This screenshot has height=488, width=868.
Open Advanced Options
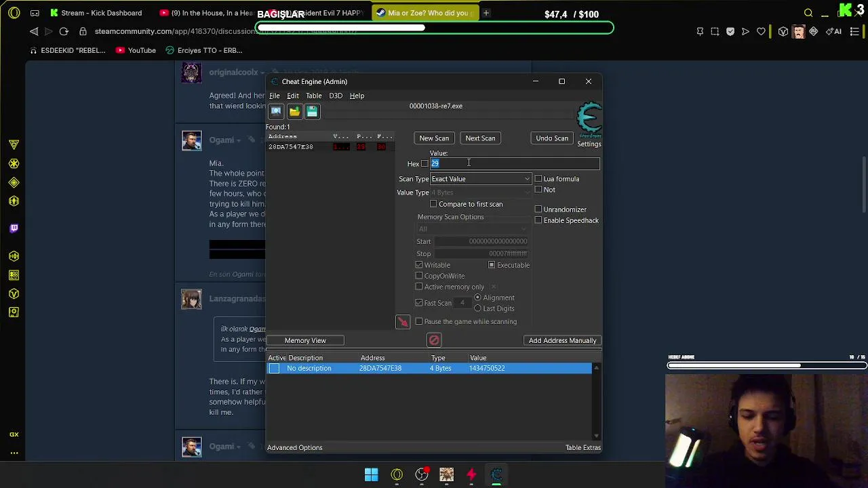pyautogui.click(x=295, y=447)
